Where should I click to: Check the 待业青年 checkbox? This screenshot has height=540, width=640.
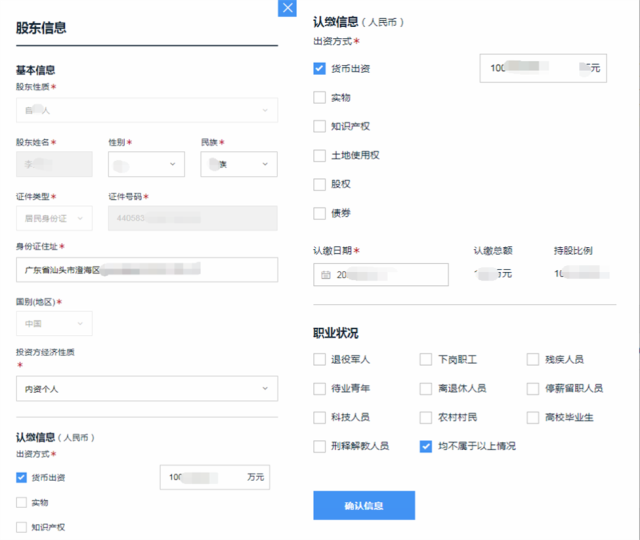point(319,389)
